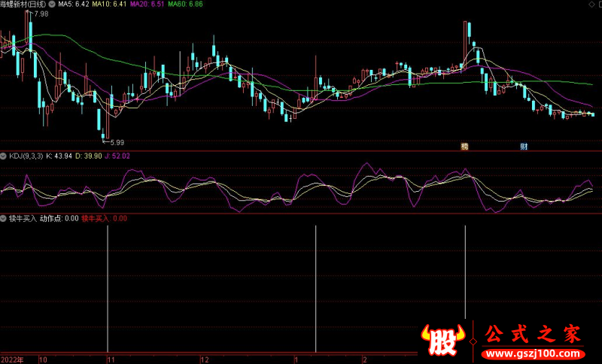Click the 7.98 high price marker

click(x=41, y=14)
